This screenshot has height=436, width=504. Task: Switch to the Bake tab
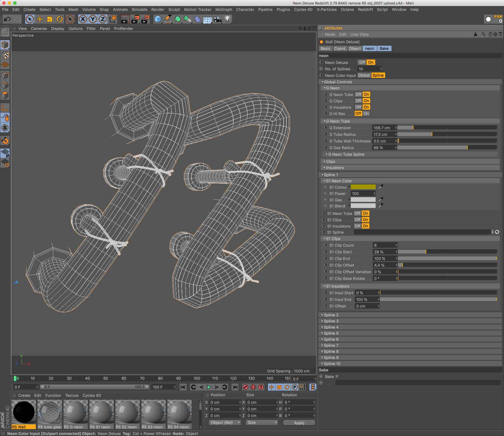[x=384, y=48]
